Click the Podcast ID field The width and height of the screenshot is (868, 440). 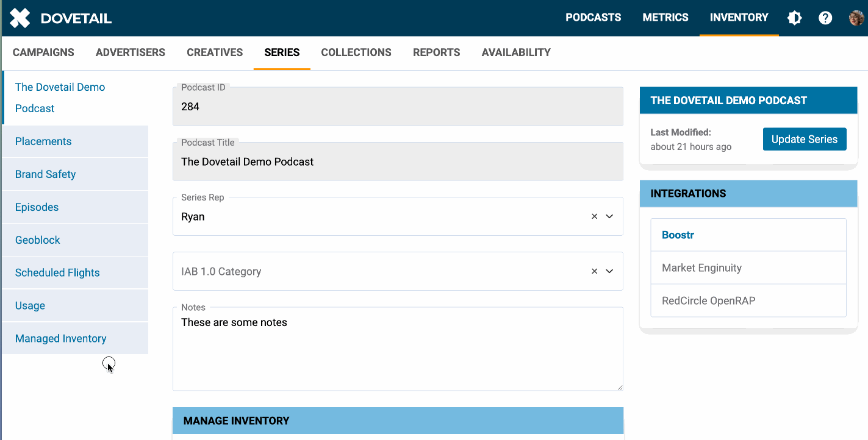coord(398,107)
